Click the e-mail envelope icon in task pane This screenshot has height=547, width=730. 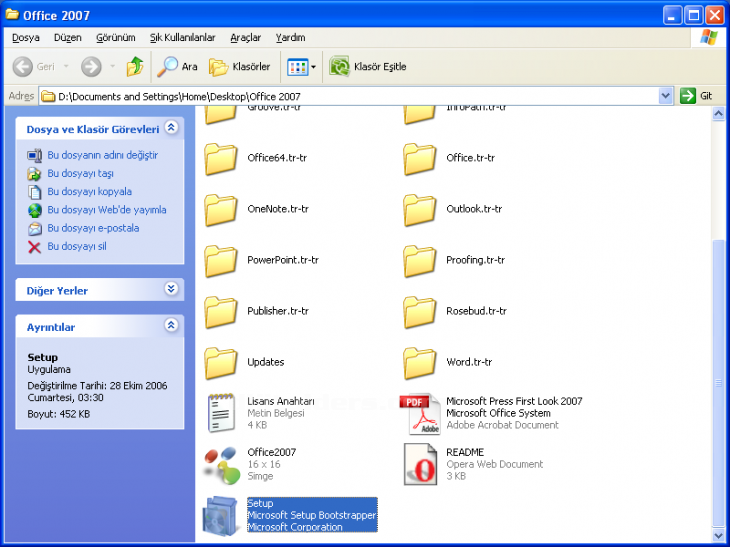click(34, 229)
